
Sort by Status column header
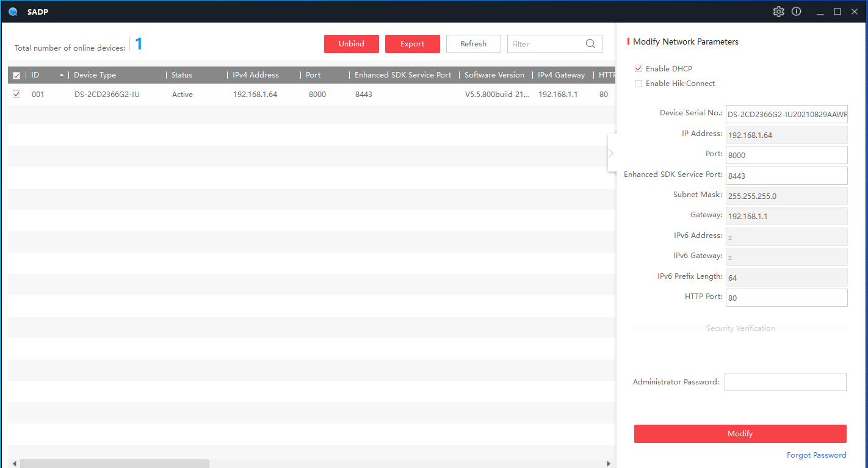(182, 75)
